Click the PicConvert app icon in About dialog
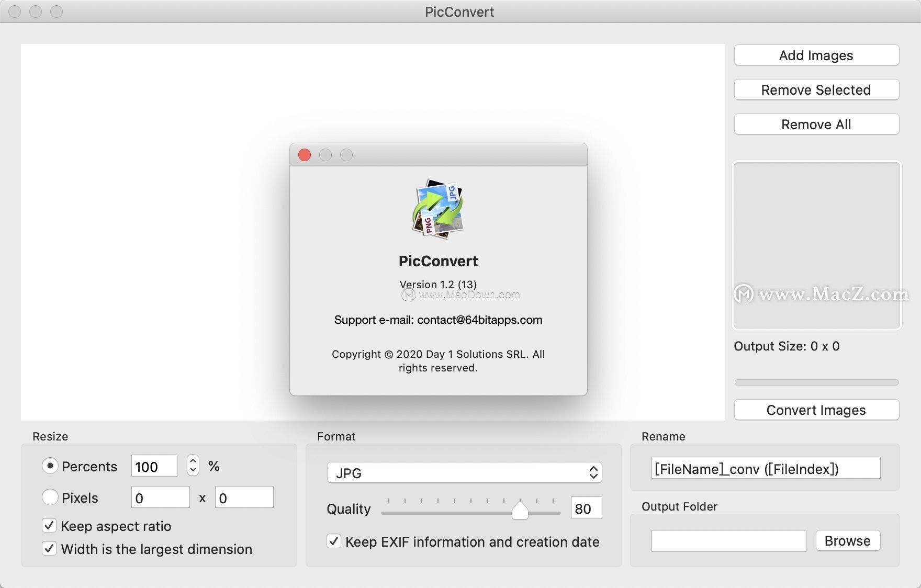Screen dimensions: 921x588 (438, 209)
